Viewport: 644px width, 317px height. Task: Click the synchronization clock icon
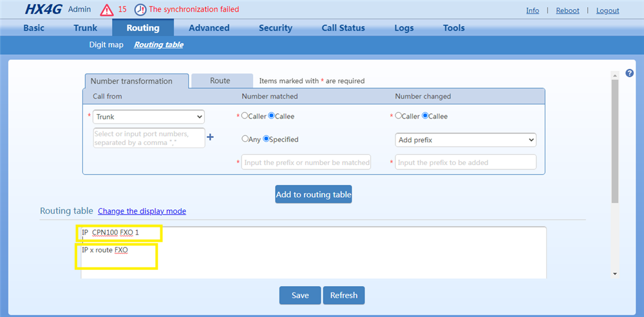140,10
